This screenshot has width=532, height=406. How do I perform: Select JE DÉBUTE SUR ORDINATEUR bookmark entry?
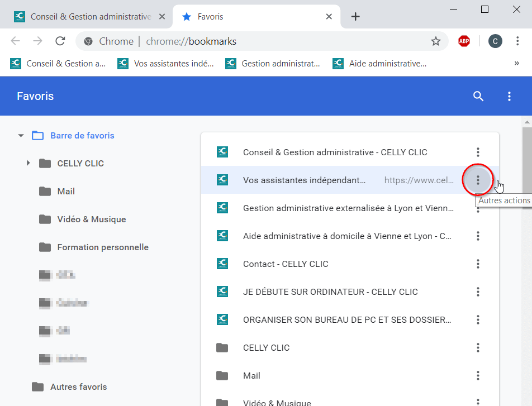(350, 292)
